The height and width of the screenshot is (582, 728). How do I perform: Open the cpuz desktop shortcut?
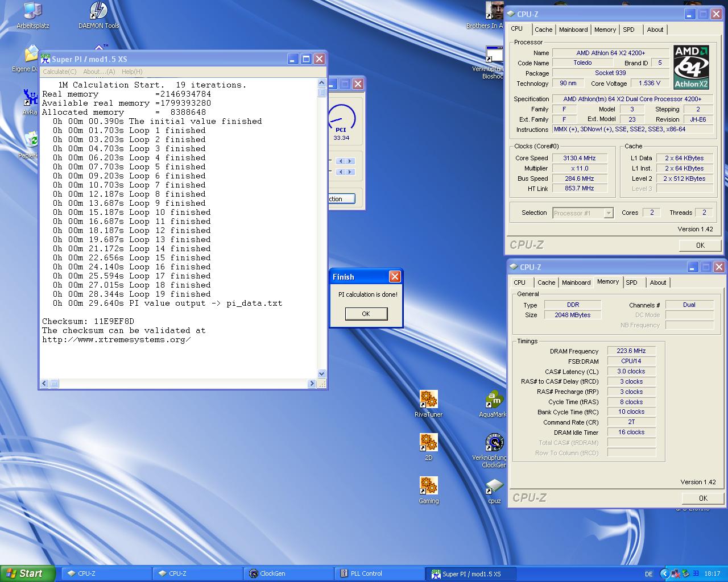tap(494, 490)
